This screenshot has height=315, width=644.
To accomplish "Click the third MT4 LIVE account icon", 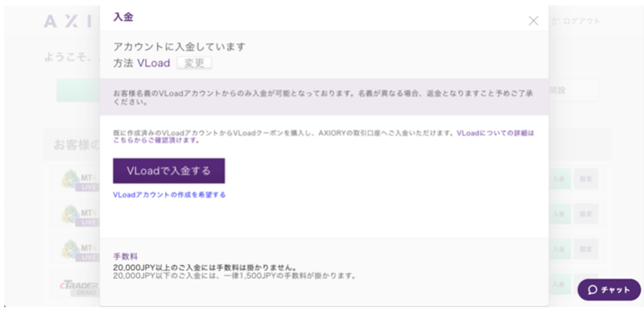I will [80, 250].
